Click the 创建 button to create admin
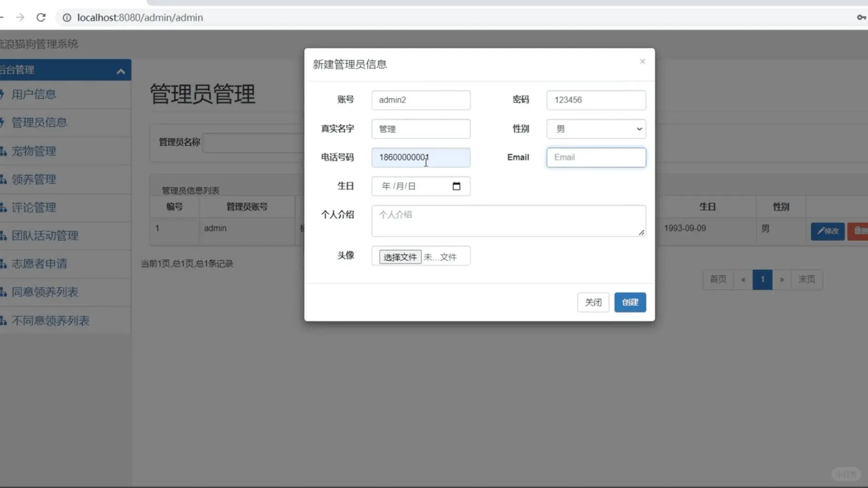Screen dimensions: 868x488 point(630,302)
